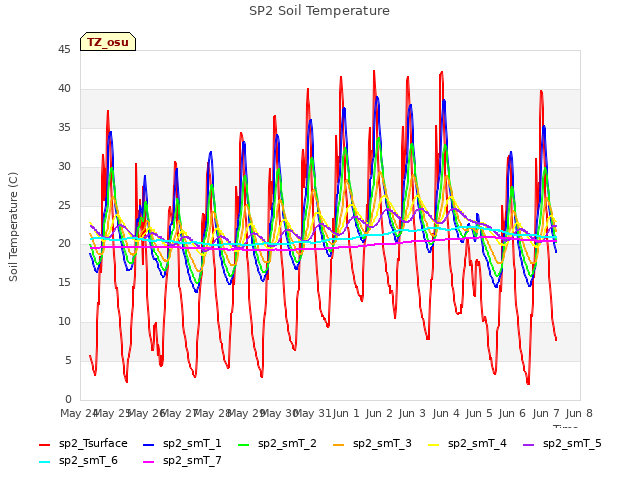The width and height of the screenshot is (640, 480).
Task: Click the sp2_smT_5 purple legend swatch
Action: click(529, 444)
